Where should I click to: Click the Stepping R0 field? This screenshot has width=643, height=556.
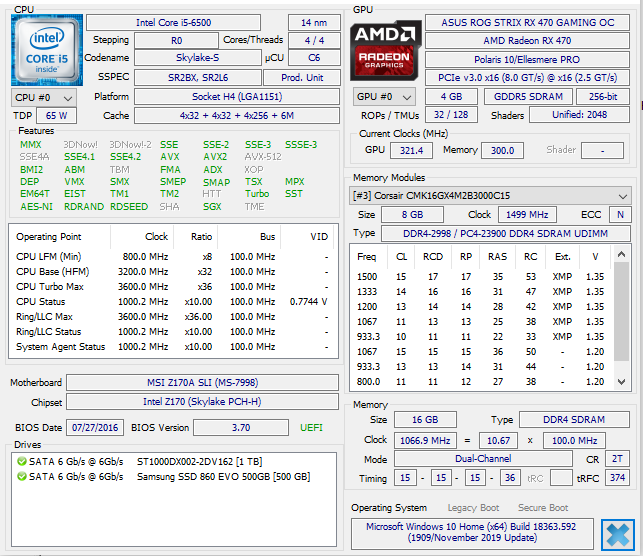(x=176, y=41)
